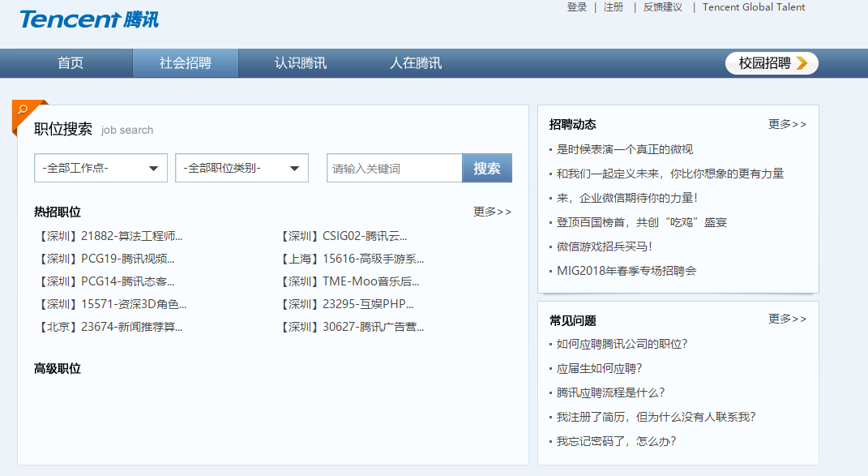Viewport: 868px width, 476px height.
Task: Show more 招聘动态 news via 更多
Action: pos(787,124)
